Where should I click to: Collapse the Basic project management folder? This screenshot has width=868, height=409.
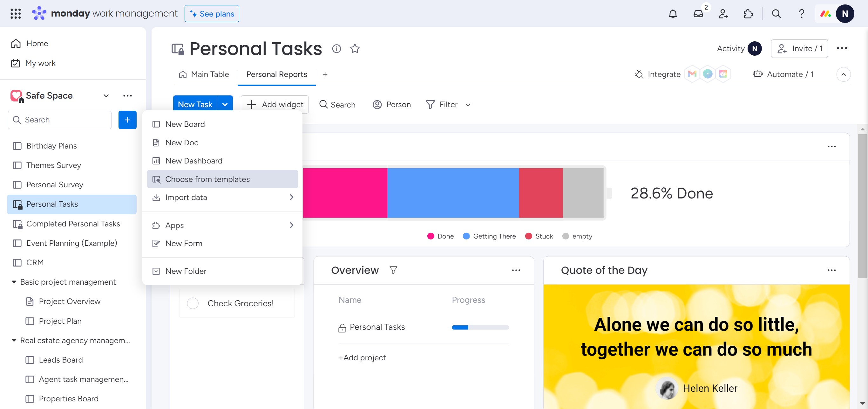tap(14, 282)
